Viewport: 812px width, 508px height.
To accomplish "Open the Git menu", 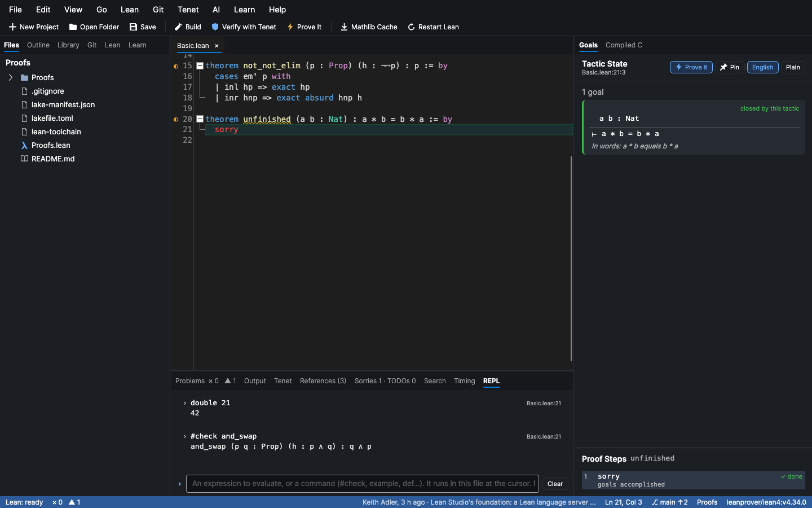I will pyautogui.click(x=158, y=10).
